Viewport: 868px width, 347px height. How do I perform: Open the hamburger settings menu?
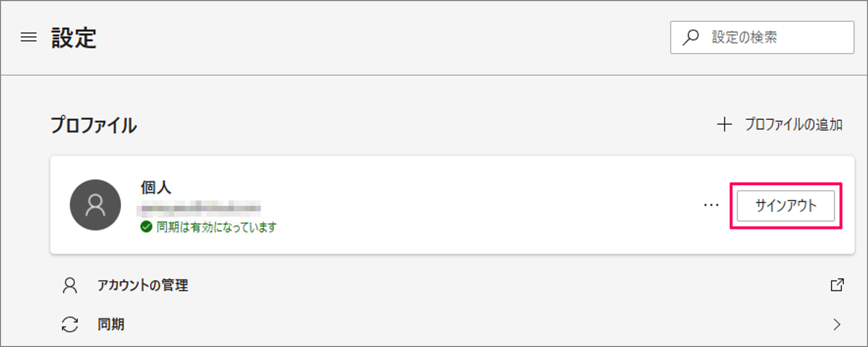point(28,37)
